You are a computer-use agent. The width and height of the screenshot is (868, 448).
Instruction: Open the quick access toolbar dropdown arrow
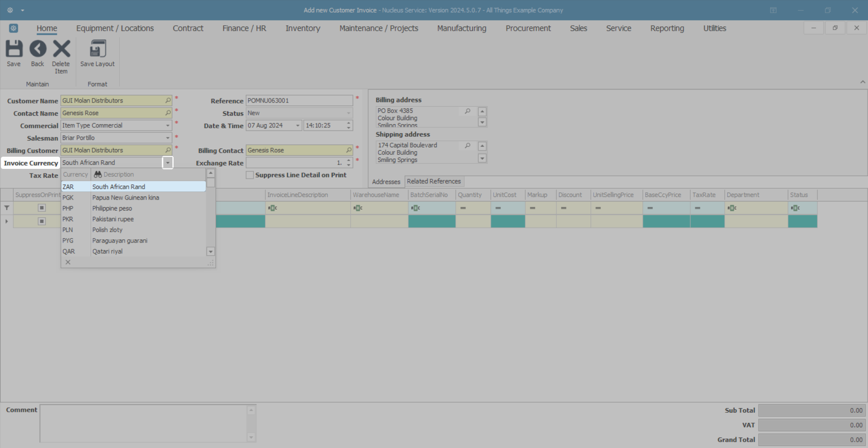pyautogui.click(x=23, y=10)
